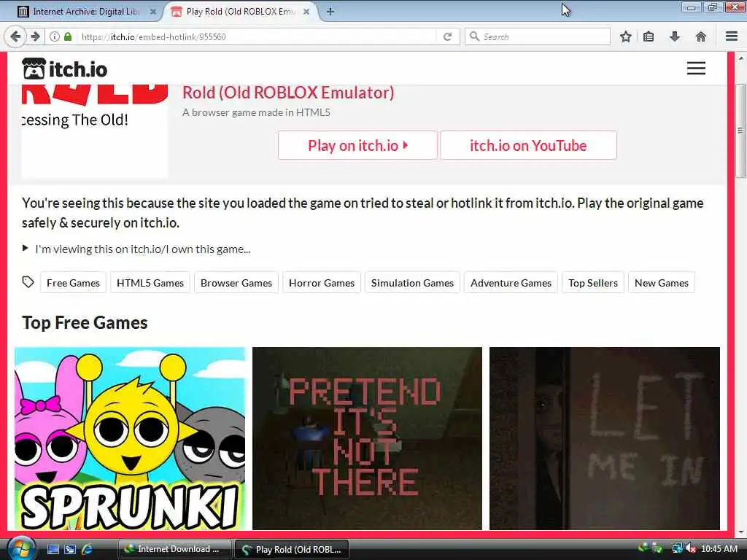Click the browser Forward arrow button
747x560 pixels.
[36, 36]
